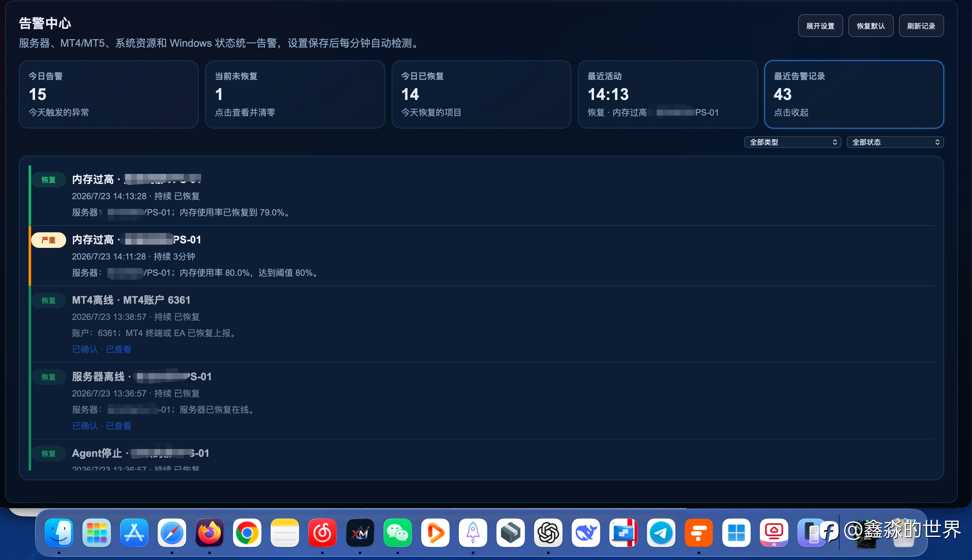The height and width of the screenshot is (560, 972).
Task: Launch the App Store dock icon
Action: click(x=134, y=533)
